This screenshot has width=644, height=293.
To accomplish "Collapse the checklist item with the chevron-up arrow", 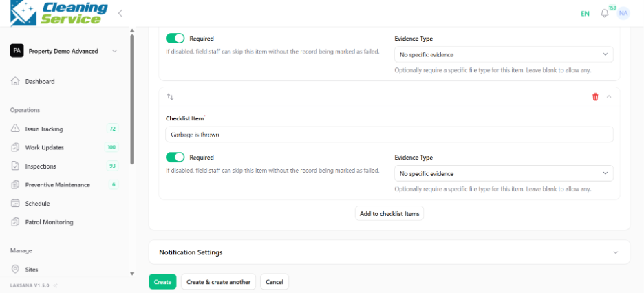I will [x=609, y=97].
